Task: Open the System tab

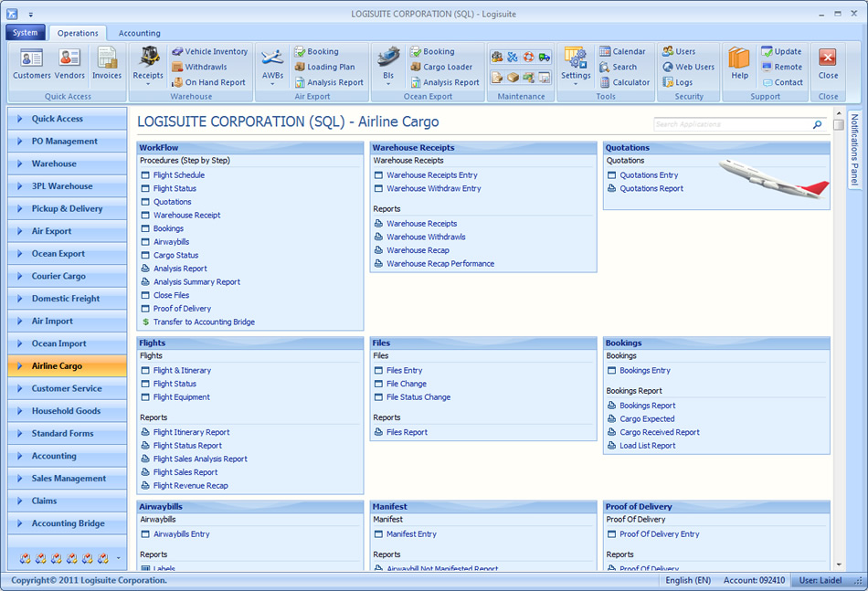Action: 25,31
